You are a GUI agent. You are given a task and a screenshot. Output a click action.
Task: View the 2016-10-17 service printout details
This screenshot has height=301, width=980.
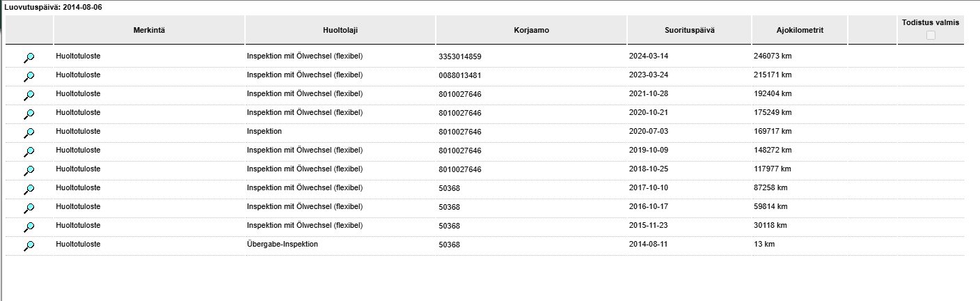pos(29,208)
